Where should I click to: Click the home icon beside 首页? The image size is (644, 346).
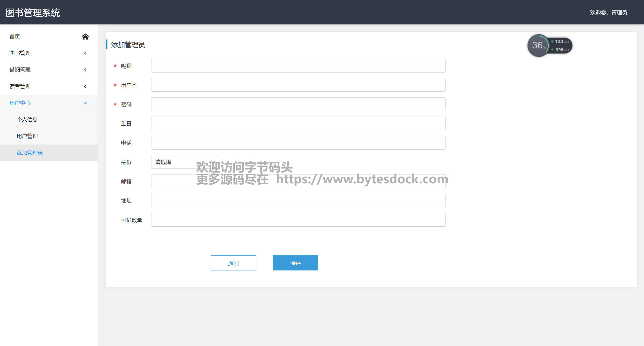(x=85, y=37)
